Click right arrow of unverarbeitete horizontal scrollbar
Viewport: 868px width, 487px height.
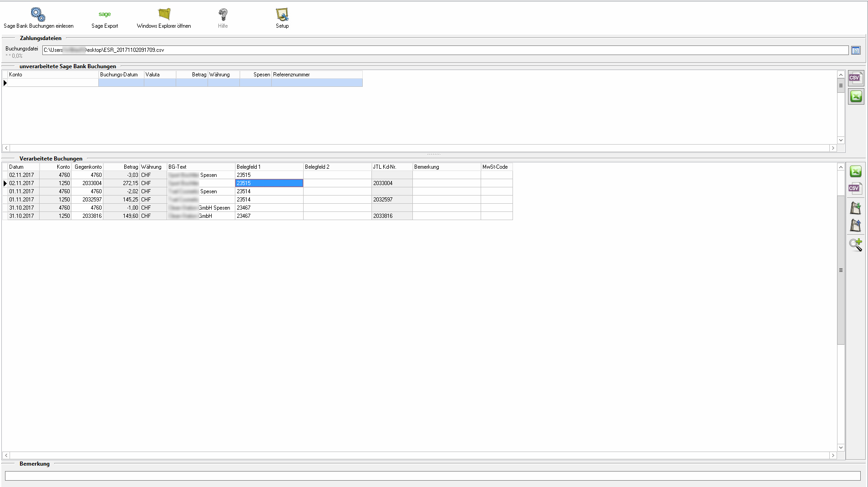tap(833, 148)
